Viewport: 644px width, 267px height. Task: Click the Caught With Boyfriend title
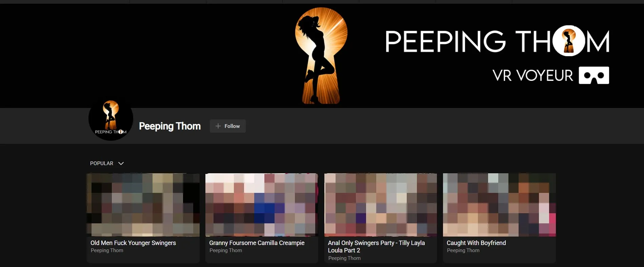(476, 243)
